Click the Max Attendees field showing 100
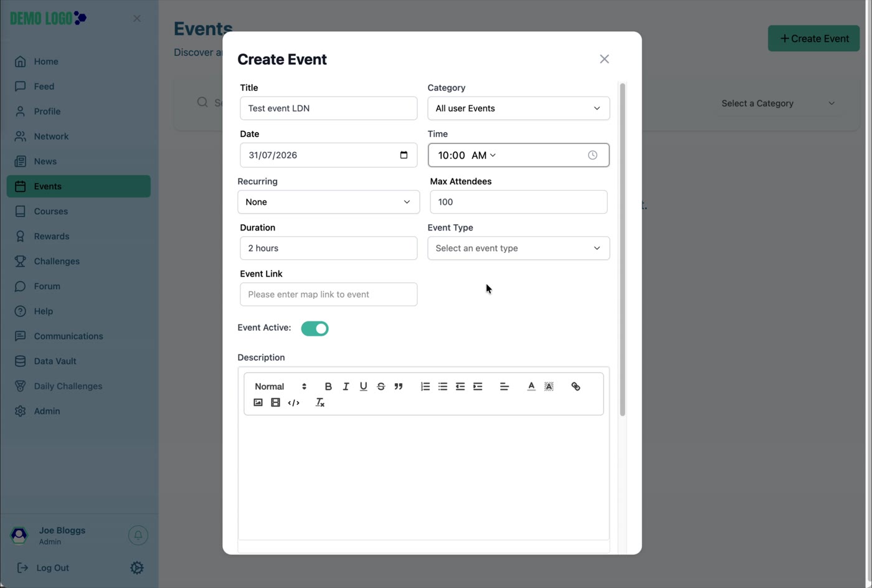Image resolution: width=872 pixels, height=588 pixels. pyautogui.click(x=518, y=202)
